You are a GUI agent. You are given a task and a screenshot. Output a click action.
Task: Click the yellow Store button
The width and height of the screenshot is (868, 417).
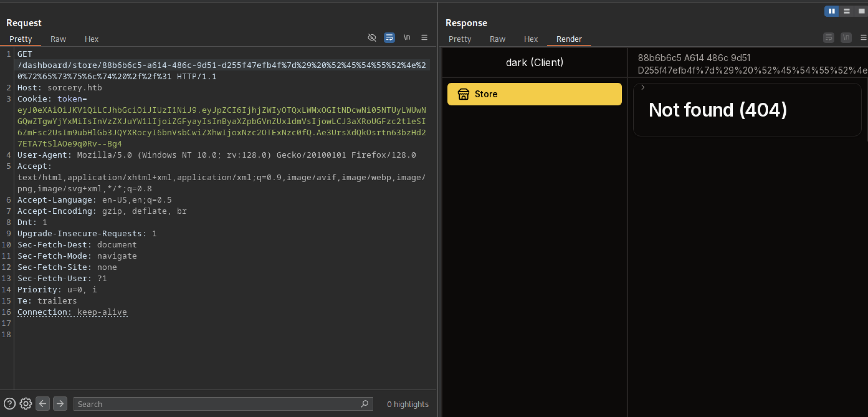pyautogui.click(x=534, y=94)
